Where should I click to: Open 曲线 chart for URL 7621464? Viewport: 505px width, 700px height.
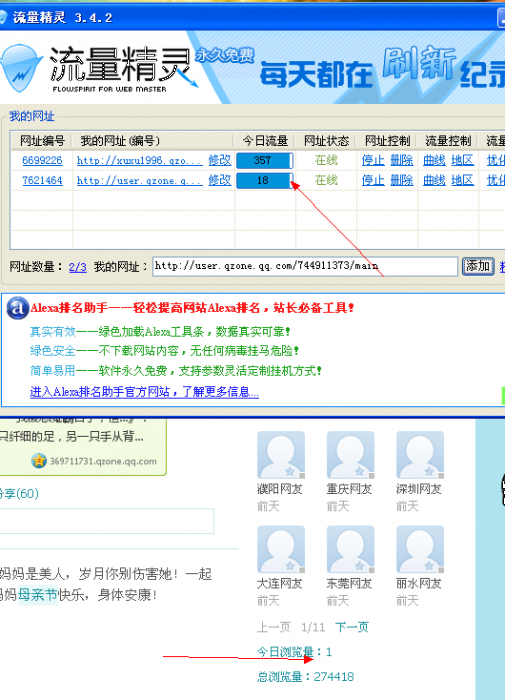tap(434, 180)
